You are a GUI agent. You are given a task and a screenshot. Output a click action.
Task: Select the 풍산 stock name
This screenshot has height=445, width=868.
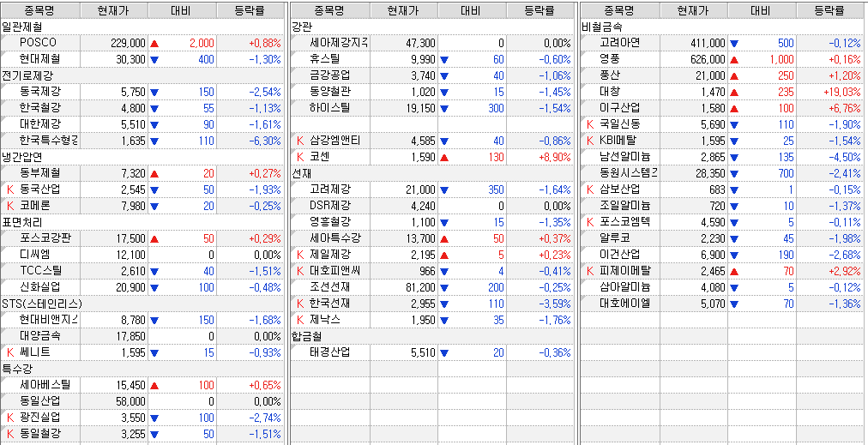click(610, 75)
